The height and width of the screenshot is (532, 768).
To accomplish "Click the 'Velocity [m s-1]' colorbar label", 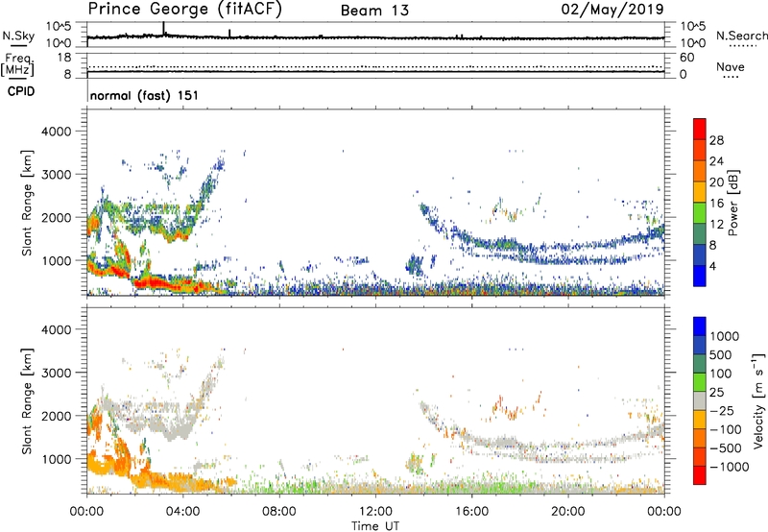I will pos(758,400).
